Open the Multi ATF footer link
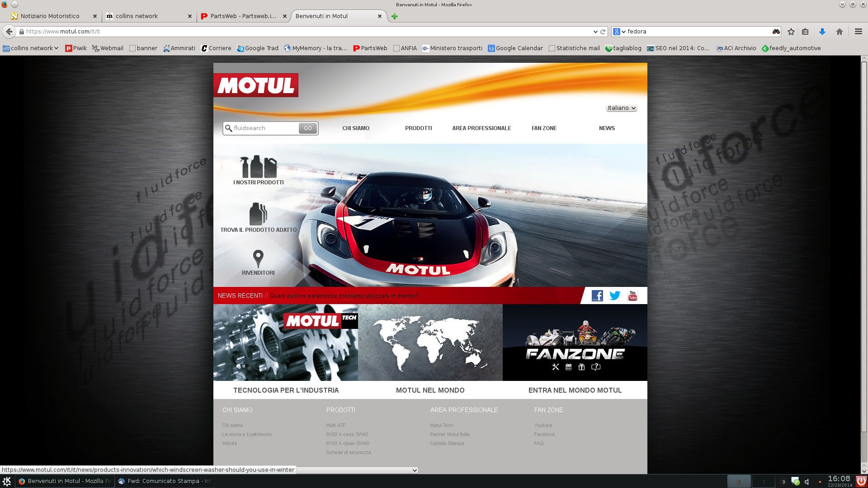868x488 pixels. pyautogui.click(x=335, y=425)
